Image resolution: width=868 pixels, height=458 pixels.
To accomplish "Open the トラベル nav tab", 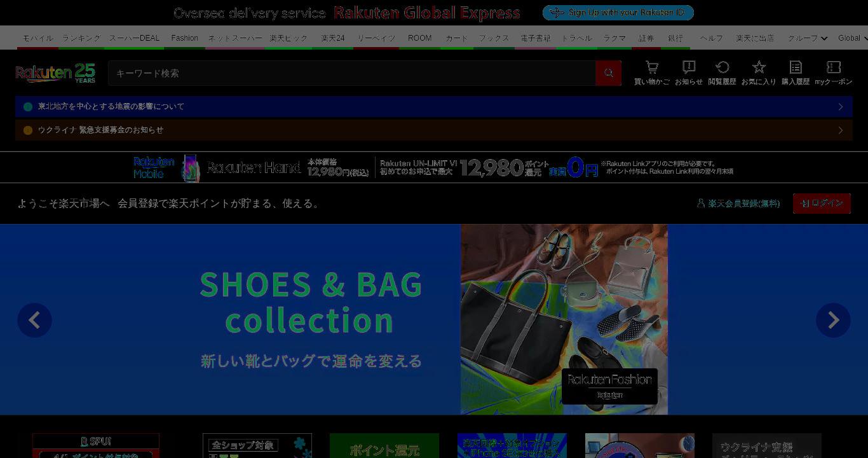I will (x=577, y=38).
